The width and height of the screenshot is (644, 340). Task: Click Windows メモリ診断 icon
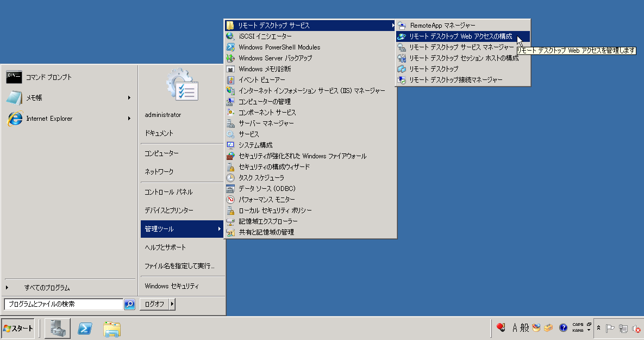pyautogui.click(x=230, y=69)
